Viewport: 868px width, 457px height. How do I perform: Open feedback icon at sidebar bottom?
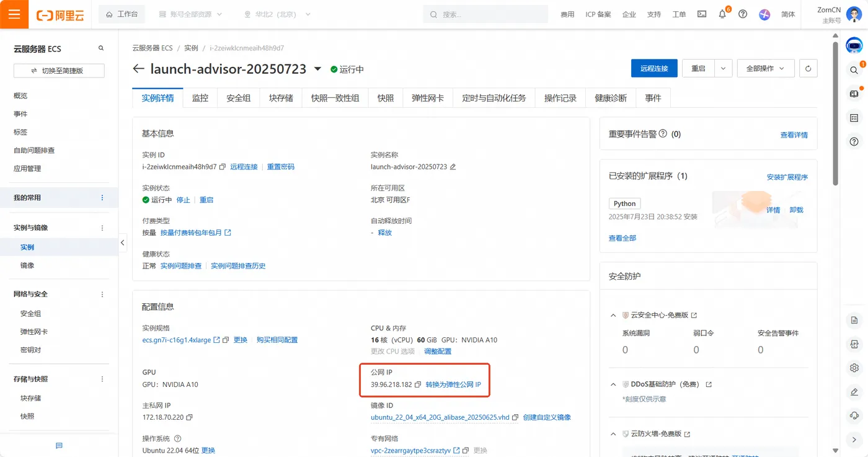(59, 445)
